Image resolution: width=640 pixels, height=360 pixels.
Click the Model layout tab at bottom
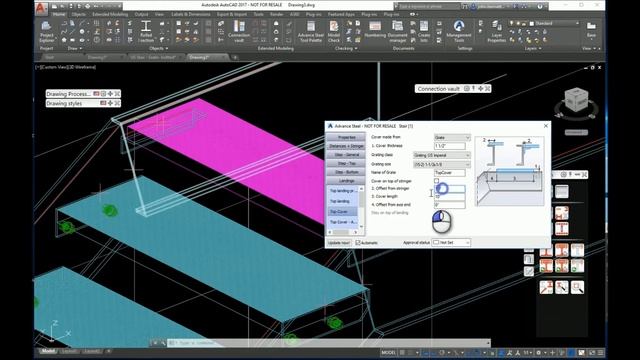point(48,351)
